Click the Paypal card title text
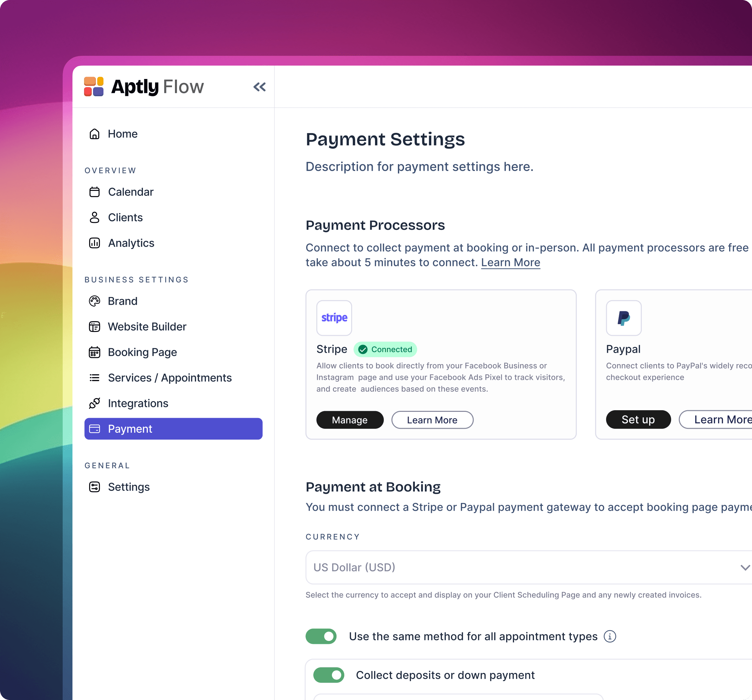 (623, 349)
